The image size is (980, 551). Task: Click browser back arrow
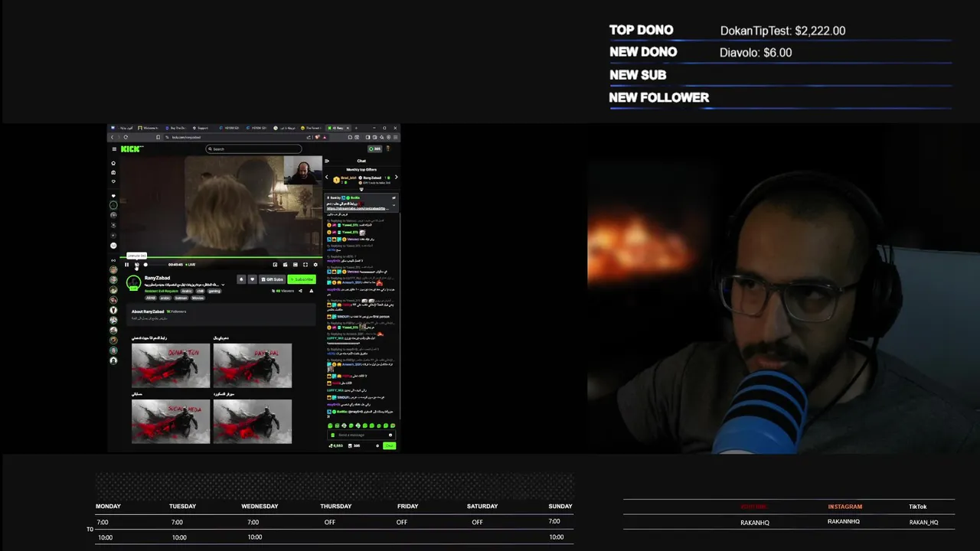pyautogui.click(x=112, y=137)
